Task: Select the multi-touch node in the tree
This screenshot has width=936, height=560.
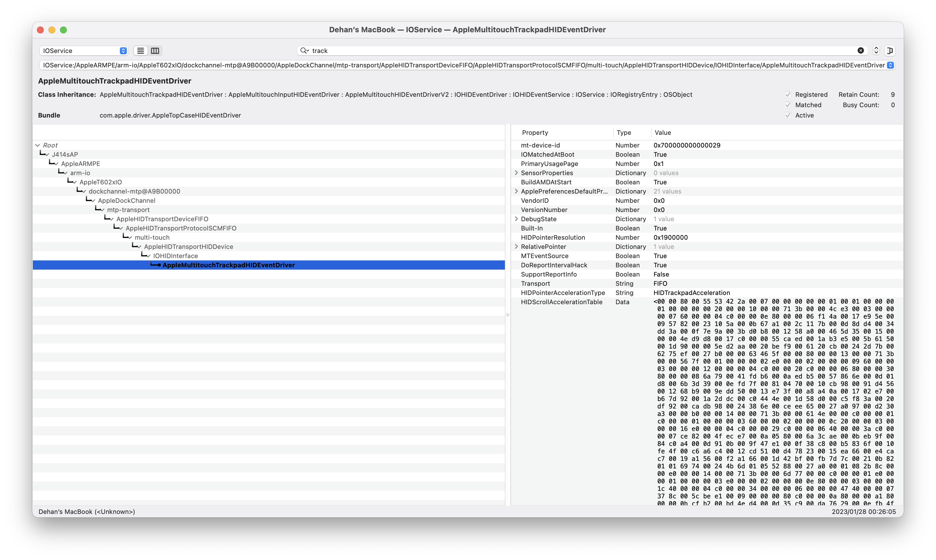Action: click(152, 237)
